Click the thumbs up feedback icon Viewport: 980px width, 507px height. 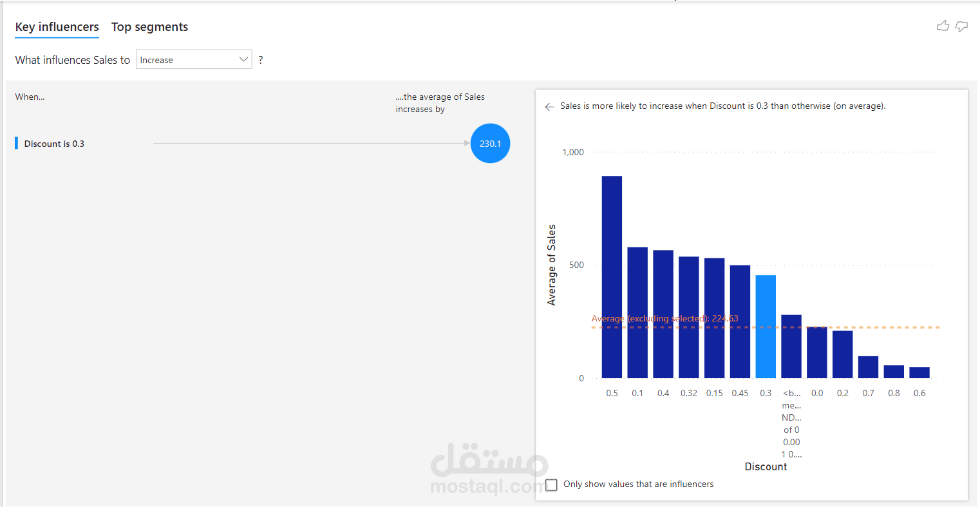pos(943,26)
